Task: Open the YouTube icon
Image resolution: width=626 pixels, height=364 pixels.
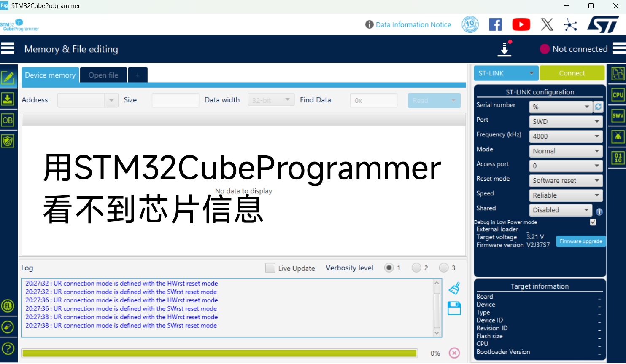Action: pyautogui.click(x=521, y=25)
